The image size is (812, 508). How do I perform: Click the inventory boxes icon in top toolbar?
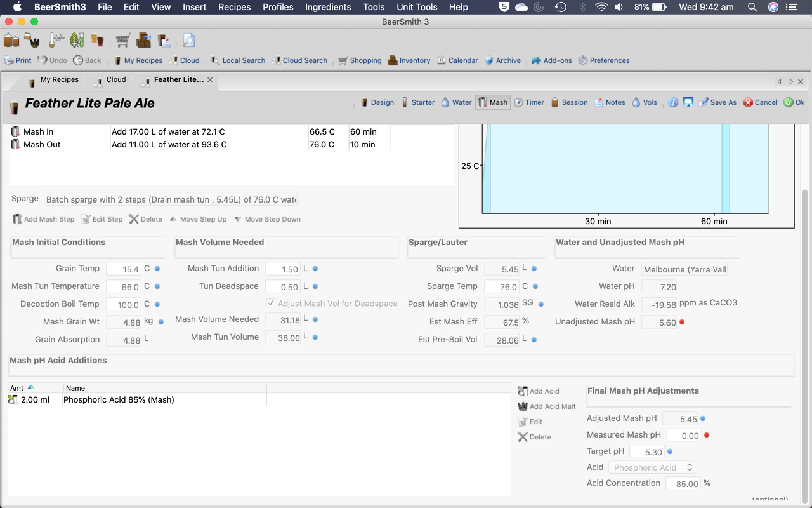(144, 40)
